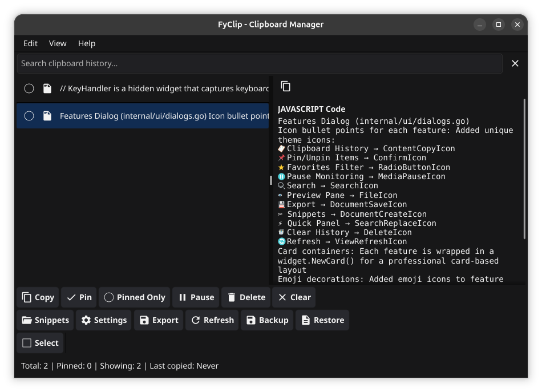Click the preview pane's vertical scrollbar
This screenshot has width=542, height=392.
(524, 169)
